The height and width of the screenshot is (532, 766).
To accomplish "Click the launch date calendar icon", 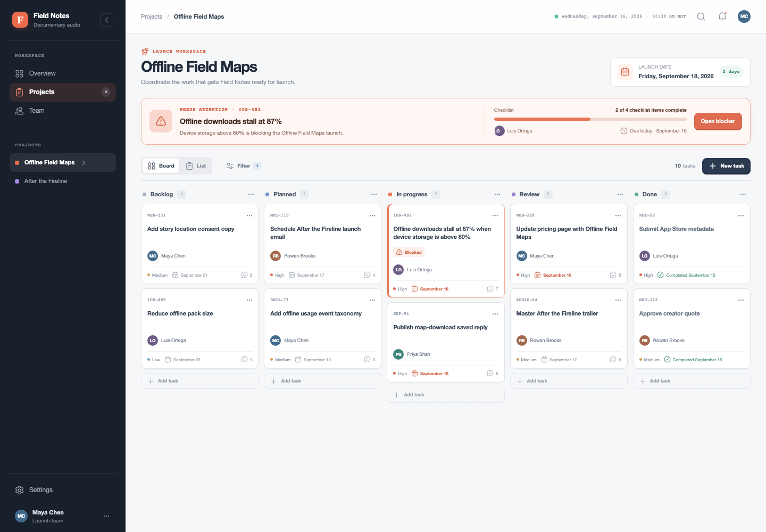I will tap(625, 72).
